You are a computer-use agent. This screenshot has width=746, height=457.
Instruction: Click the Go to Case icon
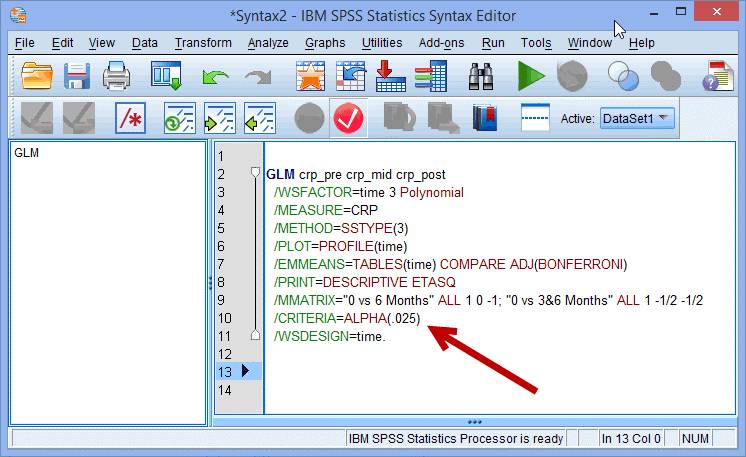pyautogui.click(x=351, y=76)
